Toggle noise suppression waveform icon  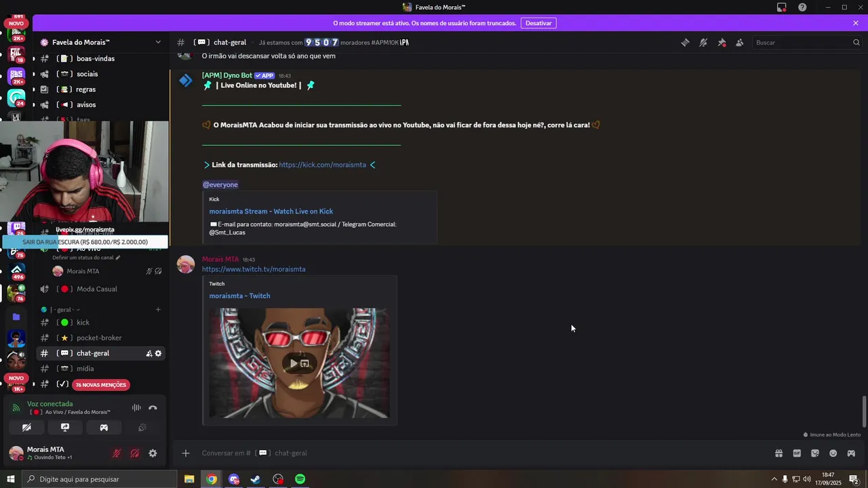point(136,407)
